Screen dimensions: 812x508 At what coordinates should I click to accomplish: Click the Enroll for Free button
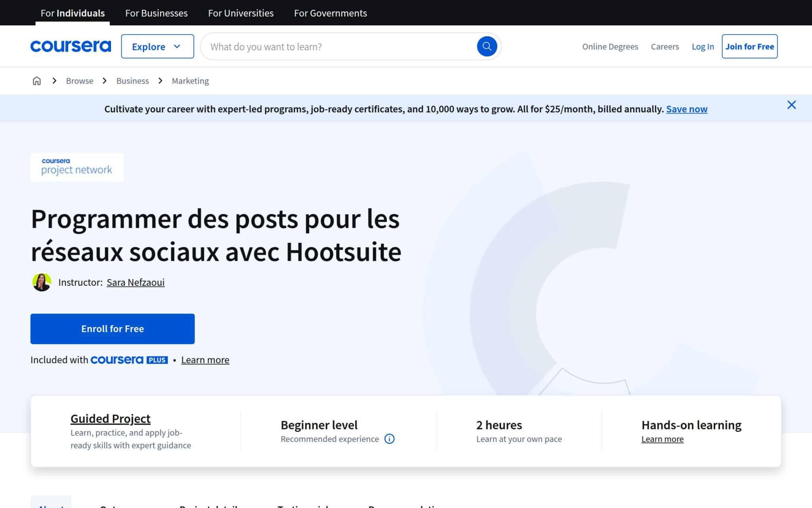113,329
